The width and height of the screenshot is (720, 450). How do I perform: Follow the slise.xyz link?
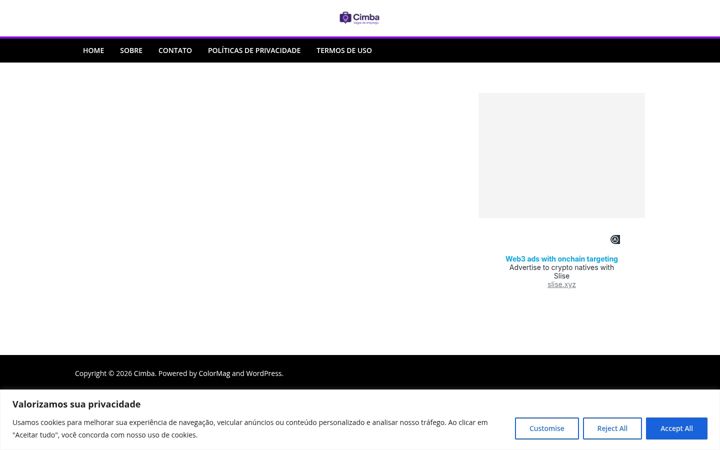(x=561, y=285)
